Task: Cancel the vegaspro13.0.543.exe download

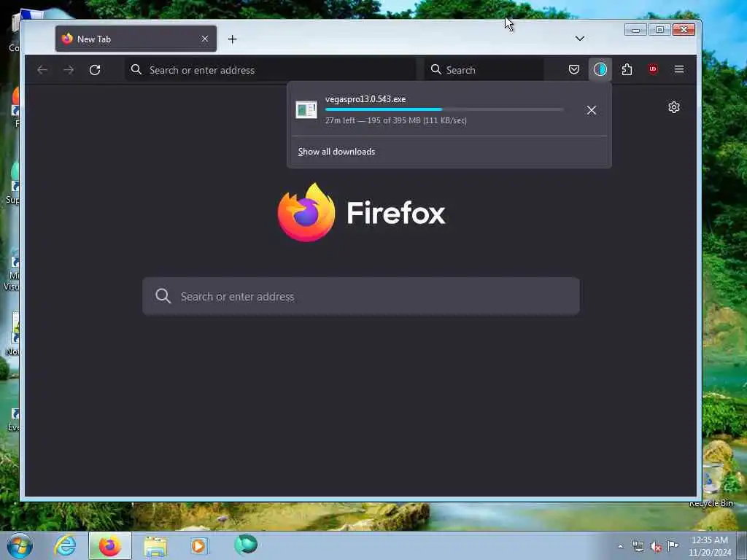Action: (592, 110)
